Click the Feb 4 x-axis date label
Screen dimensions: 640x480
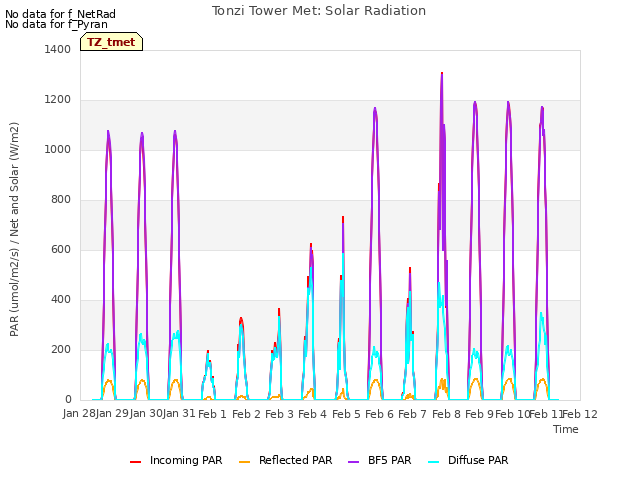point(312,414)
